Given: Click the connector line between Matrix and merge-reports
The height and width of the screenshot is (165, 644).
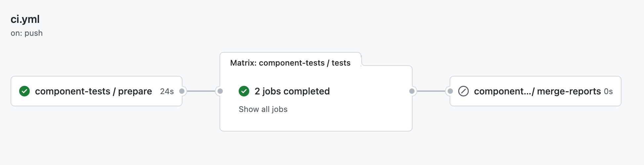Looking at the screenshot, I should tap(431, 91).
